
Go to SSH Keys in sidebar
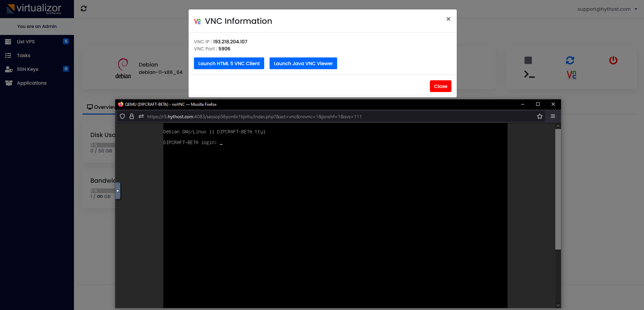click(x=28, y=69)
